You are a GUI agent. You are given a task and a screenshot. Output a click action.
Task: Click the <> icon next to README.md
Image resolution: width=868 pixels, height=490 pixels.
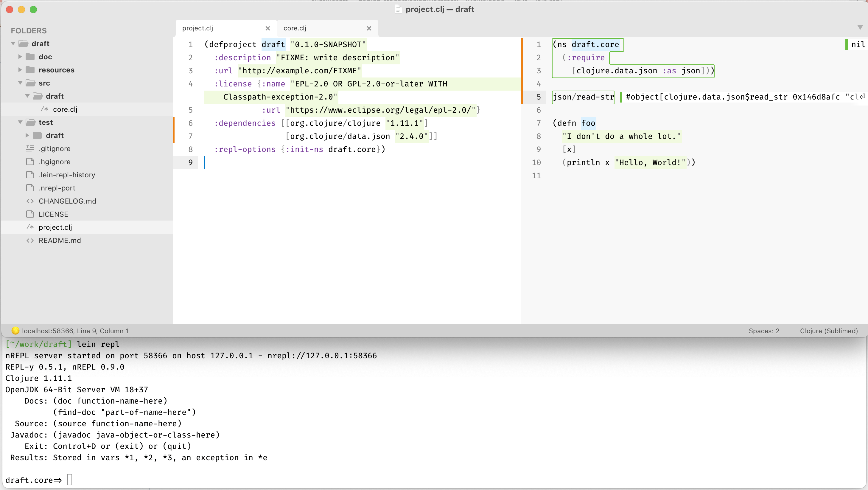click(x=30, y=240)
